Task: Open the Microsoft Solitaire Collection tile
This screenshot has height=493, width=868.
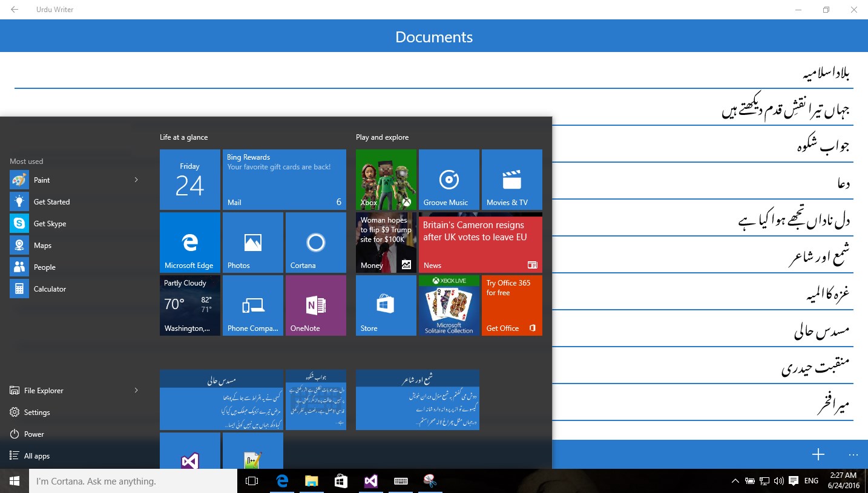Action: [449, 305]
